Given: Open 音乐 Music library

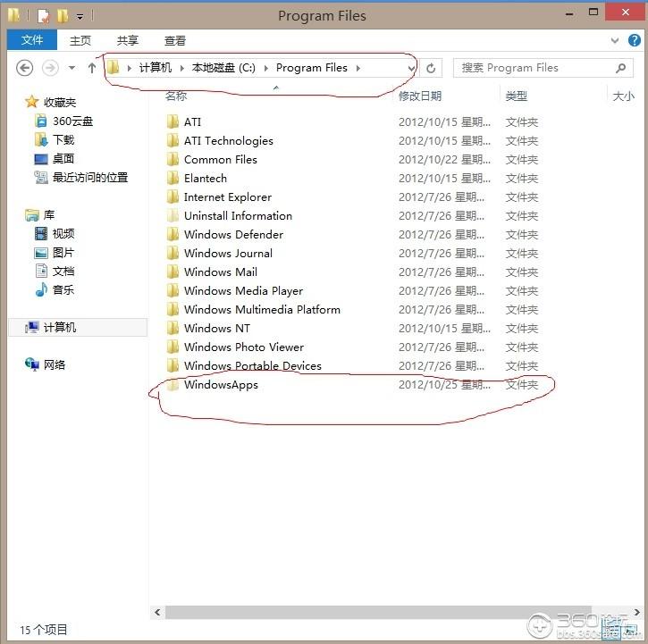Looking at the screenshot, I should pyautogui.click(x=63, y=289).
